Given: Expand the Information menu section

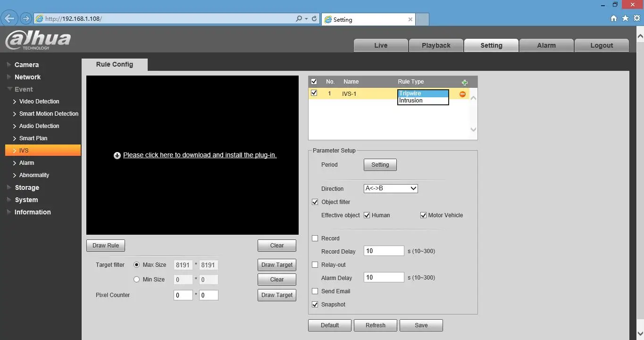Looking at the screenshot, I should pyautogui.click(x=33, y=212).
